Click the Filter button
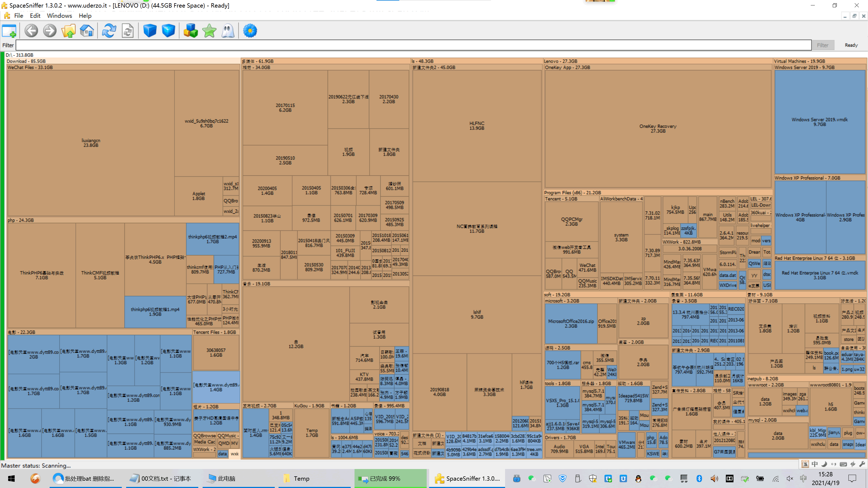Image resolution: width=868 pixels, height=488 pixels. 822,45
